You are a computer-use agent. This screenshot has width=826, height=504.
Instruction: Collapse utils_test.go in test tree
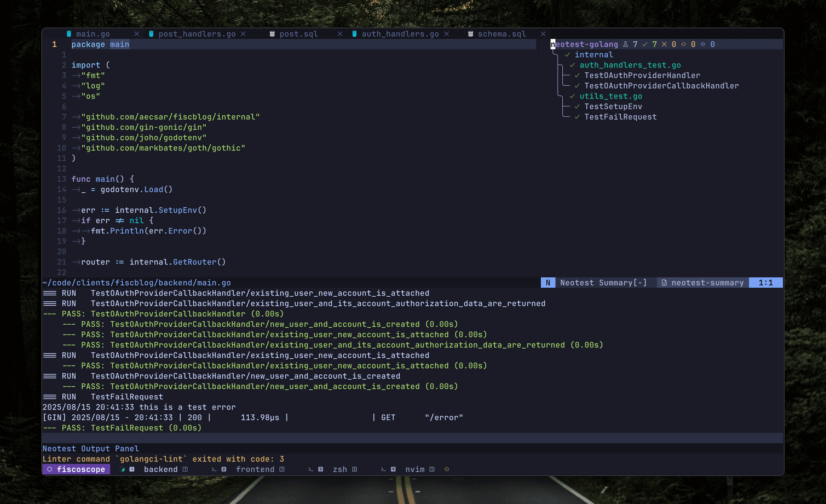click(x=610, y=96)
